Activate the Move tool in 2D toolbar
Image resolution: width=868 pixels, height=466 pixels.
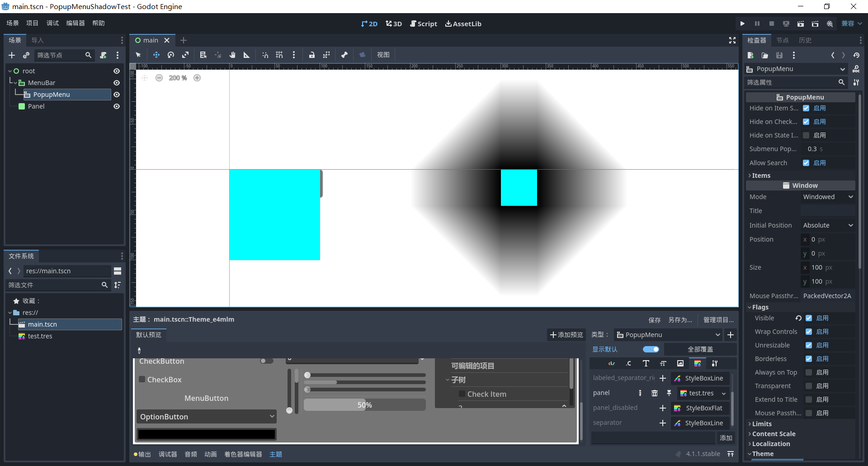coord(156,55)
